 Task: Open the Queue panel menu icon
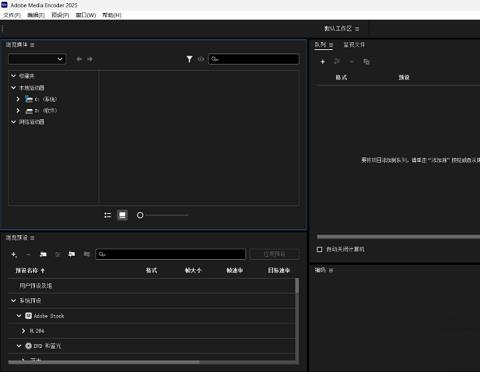pyautogui.click(x=331, y=45)
